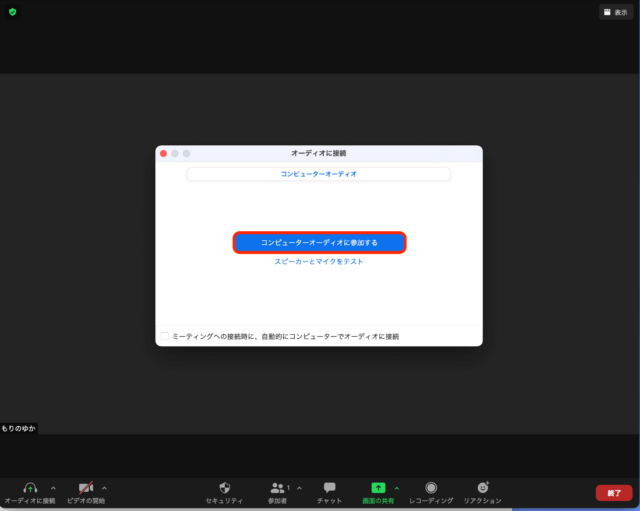Open the 参加者 participants icon

pos(277,488)
